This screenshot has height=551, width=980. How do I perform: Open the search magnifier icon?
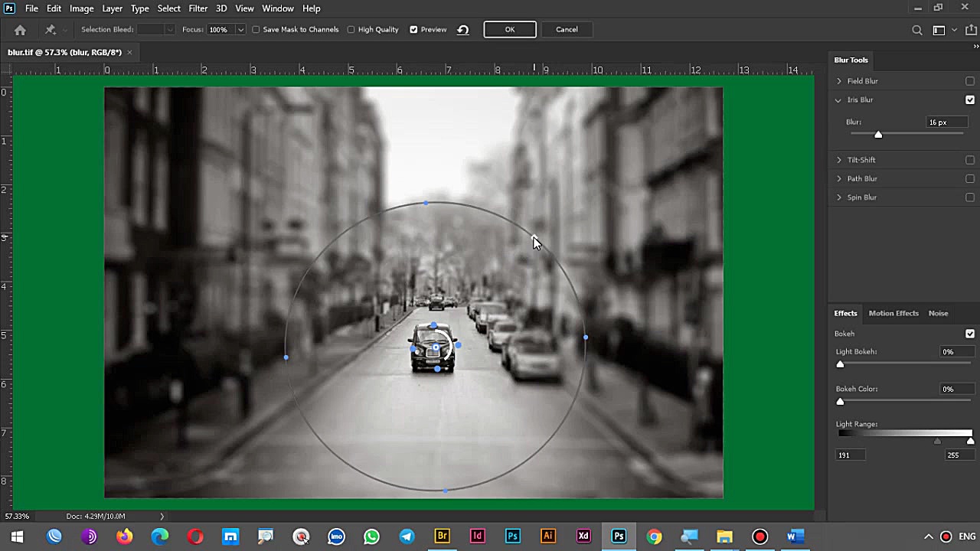[917, 30]
